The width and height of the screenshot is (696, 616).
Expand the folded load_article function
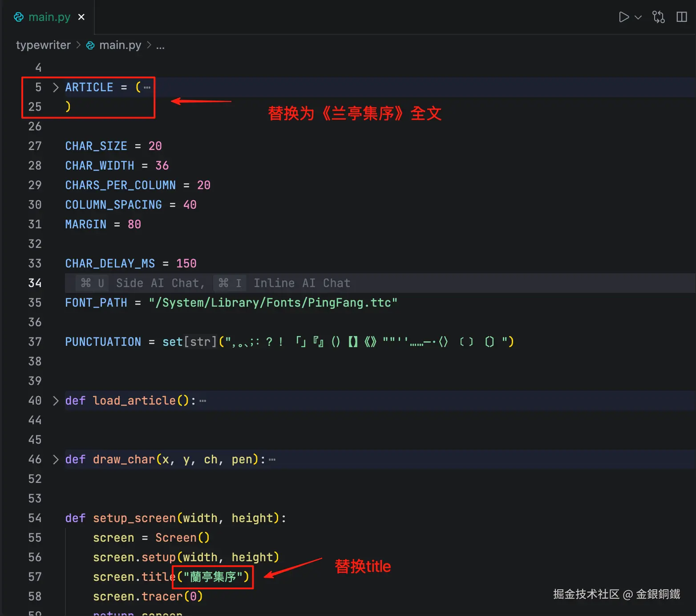[56, 401]
